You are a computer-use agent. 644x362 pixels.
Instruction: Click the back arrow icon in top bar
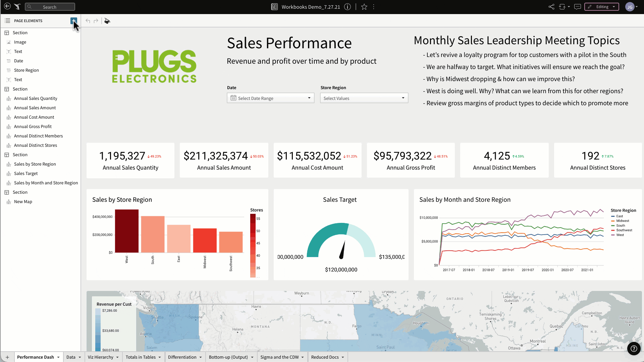coord(7,6)
